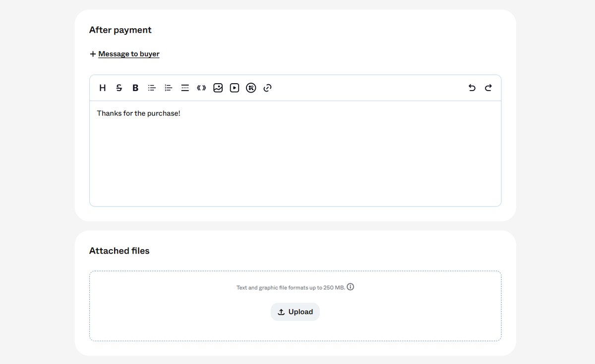Insert a numbered list
The height and width of the screenshot is (364, 595).
click(x=169, y=88)
